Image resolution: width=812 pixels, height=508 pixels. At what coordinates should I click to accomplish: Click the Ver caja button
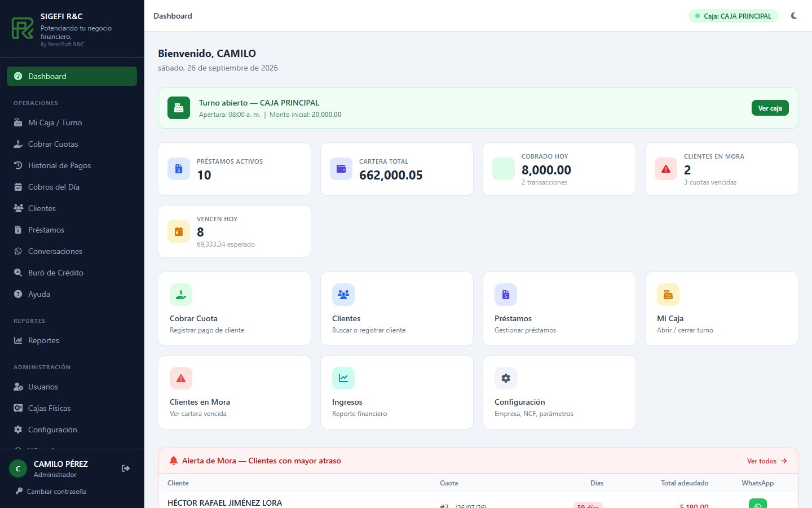[x=770, y=108]
